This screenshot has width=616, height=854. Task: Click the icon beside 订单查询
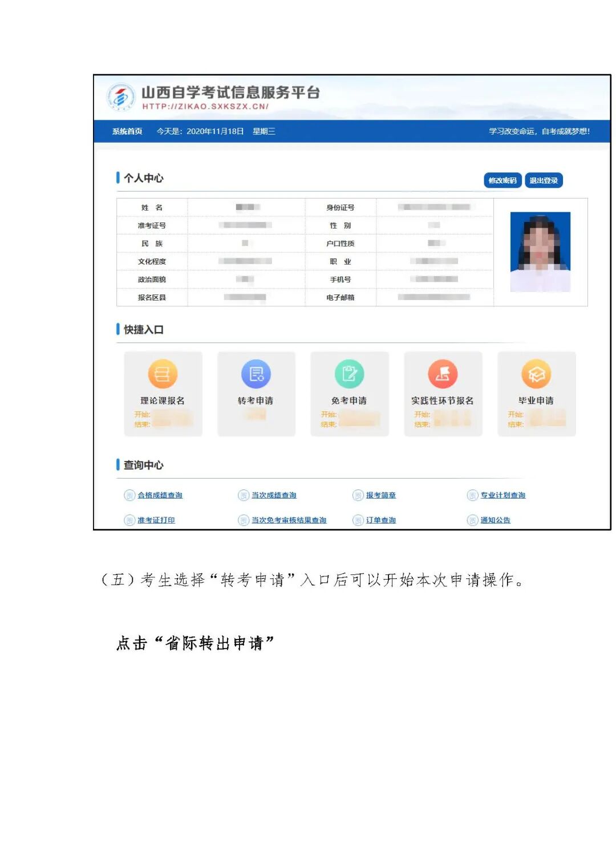point(359,520)
